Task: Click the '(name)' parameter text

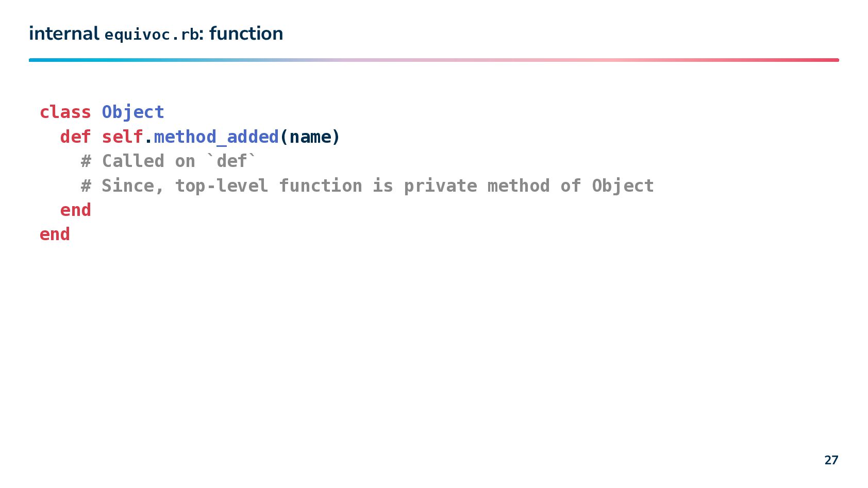Action: pos(309,137)
